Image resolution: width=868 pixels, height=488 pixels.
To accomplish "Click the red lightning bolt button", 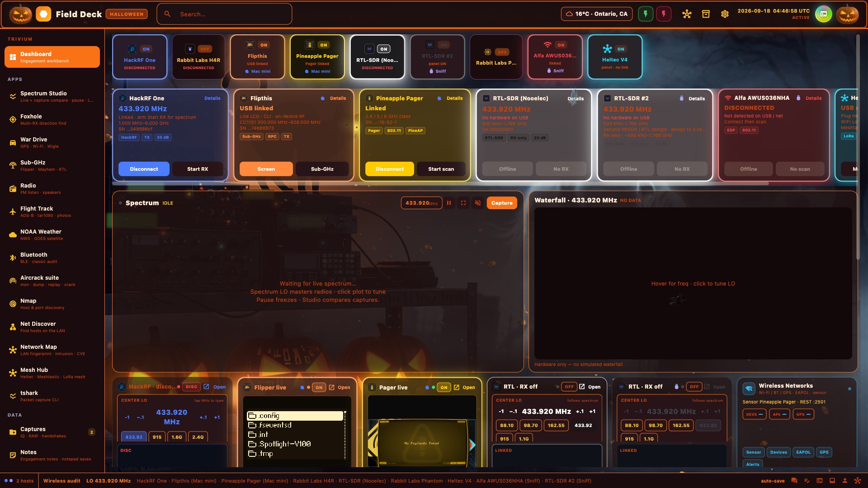I will (x=664, y=14).
